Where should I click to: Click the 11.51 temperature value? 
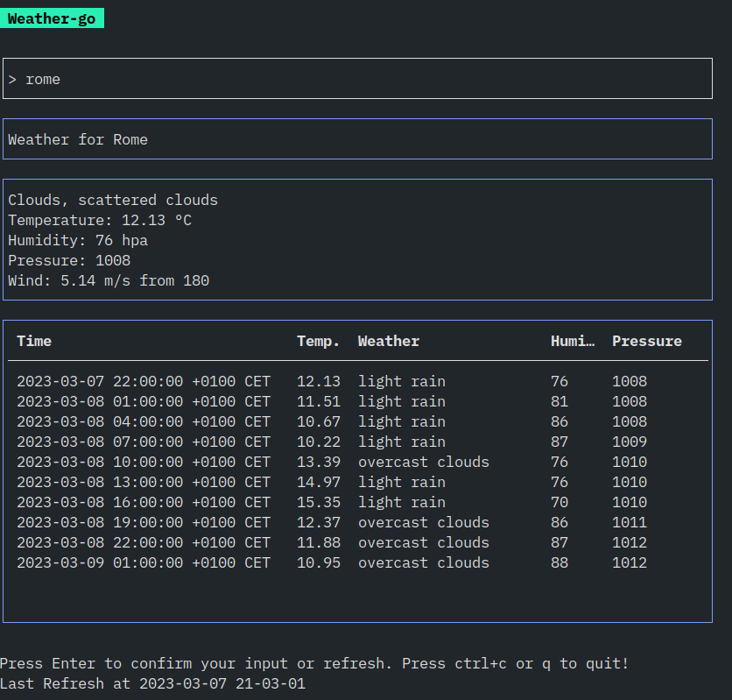tap(319, 401)
